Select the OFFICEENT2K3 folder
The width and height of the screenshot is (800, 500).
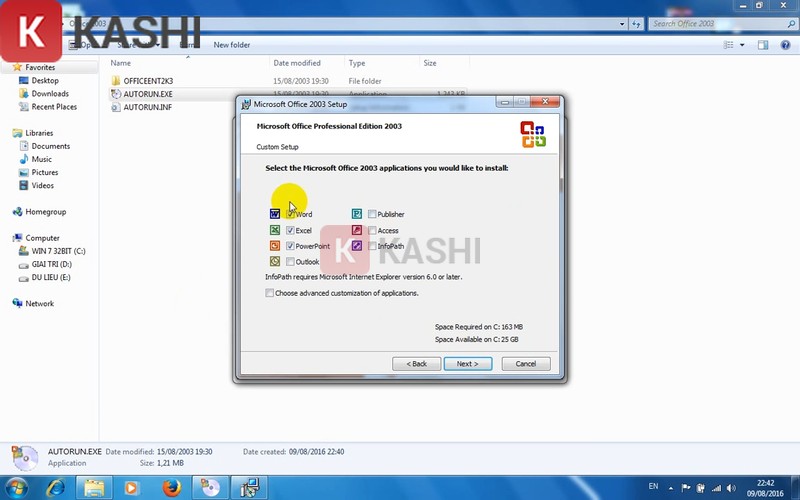coord(148,80)
